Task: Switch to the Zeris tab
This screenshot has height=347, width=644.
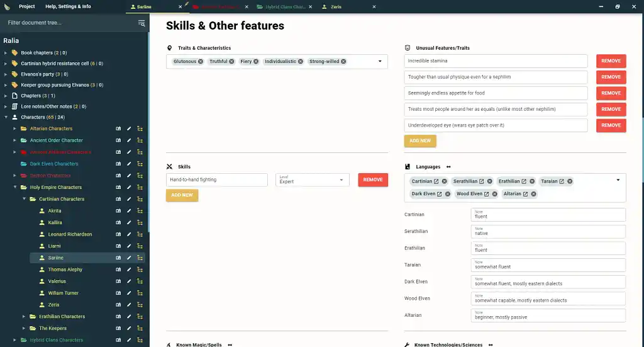Action: pos(334,6)
